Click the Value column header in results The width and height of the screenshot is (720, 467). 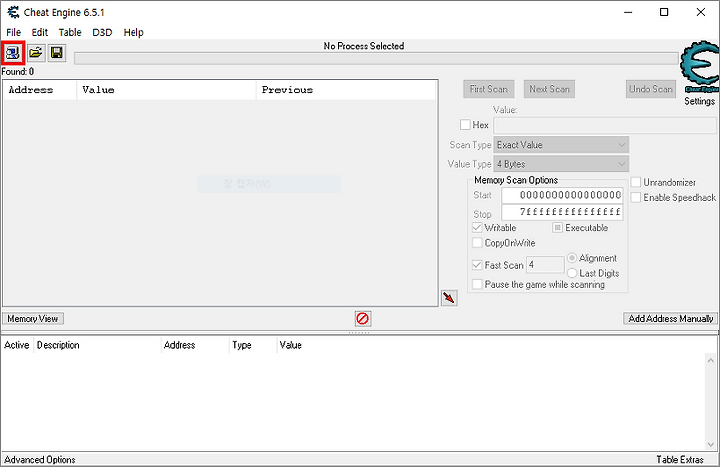[x=166, y=90]
